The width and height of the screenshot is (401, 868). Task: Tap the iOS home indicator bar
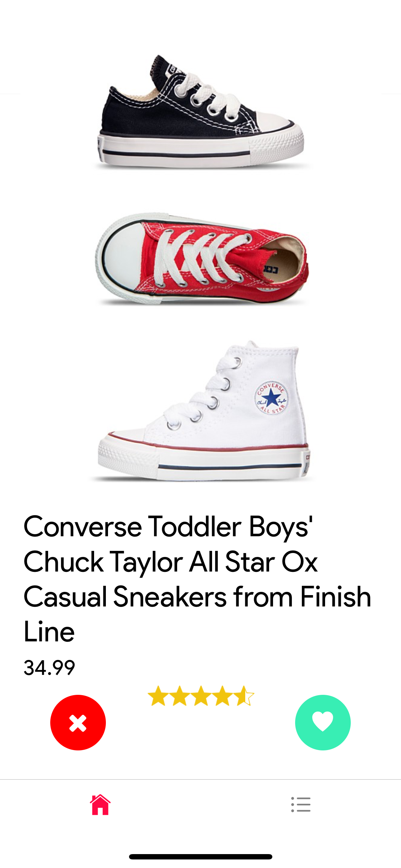[201, 857]
